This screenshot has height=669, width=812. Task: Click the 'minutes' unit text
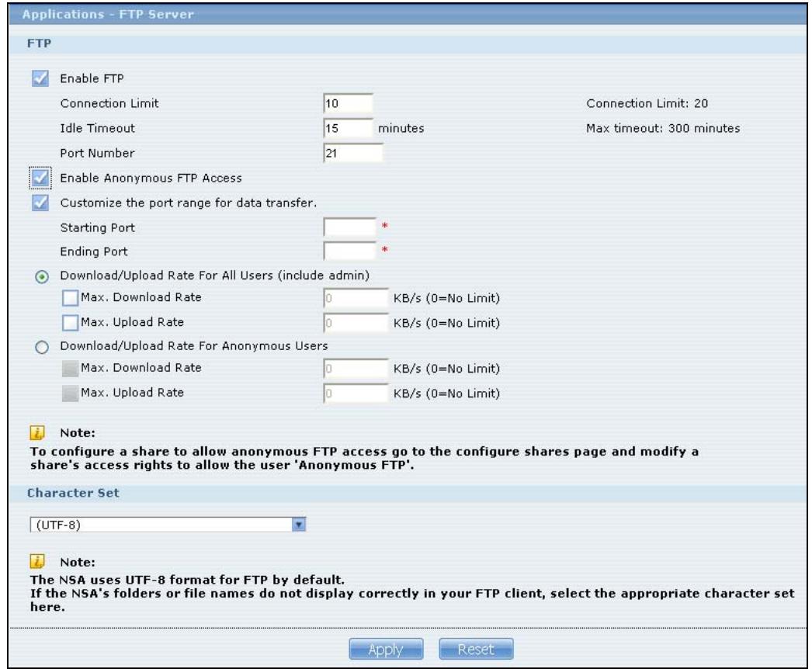(x=401, y=128)
